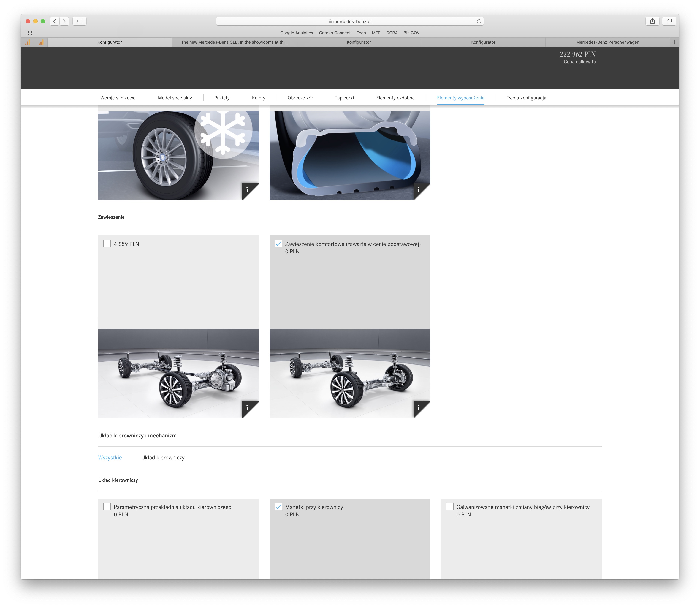Toggle the Safari sidebar button
The width and height of the screenshot is (700, 607).
(x=80, y=21)
